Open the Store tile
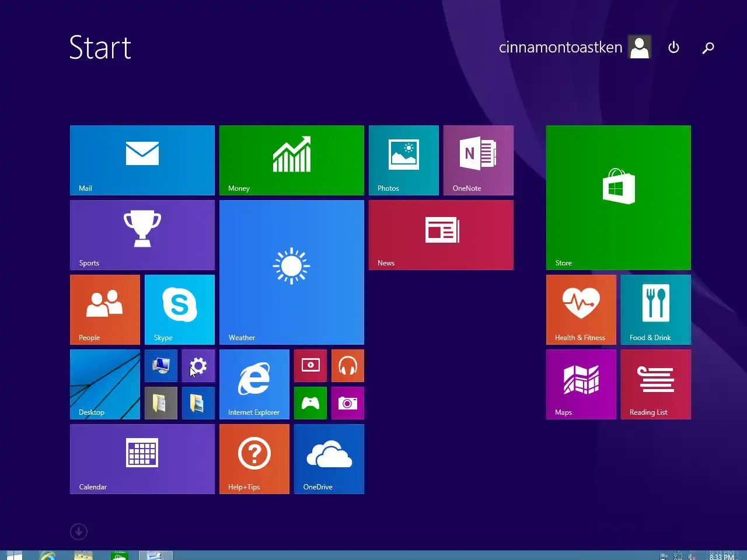Viewport: 747px width, 560px height. (619, 198)
